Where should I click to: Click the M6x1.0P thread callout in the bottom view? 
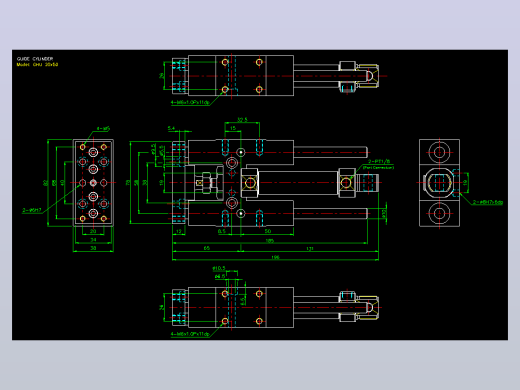pos(190,334)
